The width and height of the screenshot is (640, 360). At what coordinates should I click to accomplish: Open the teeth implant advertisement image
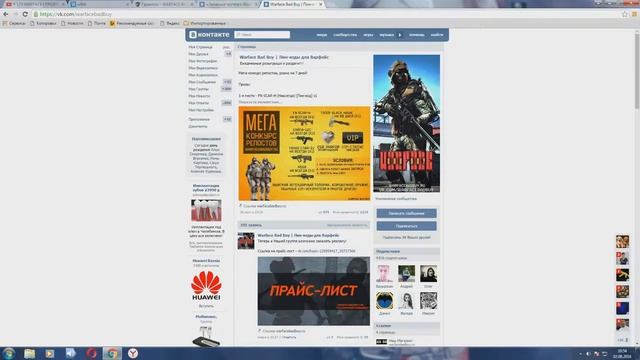[206, 210]
